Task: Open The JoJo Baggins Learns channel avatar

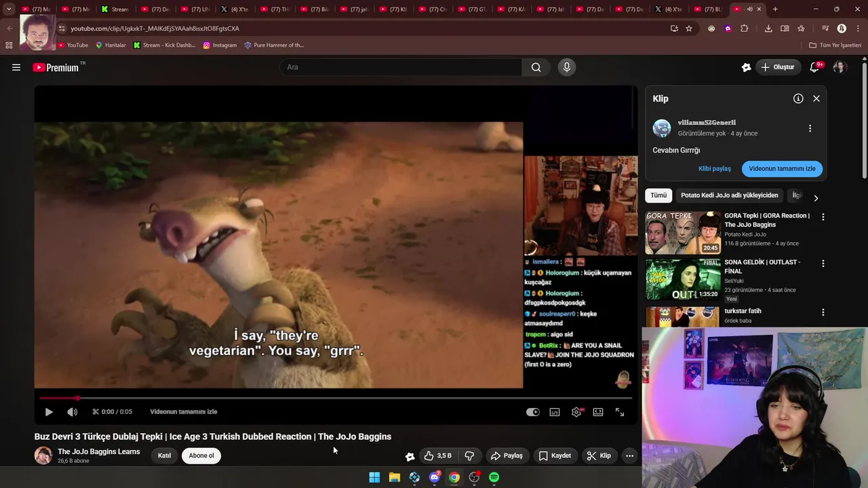Action: (x=43, y=455)
